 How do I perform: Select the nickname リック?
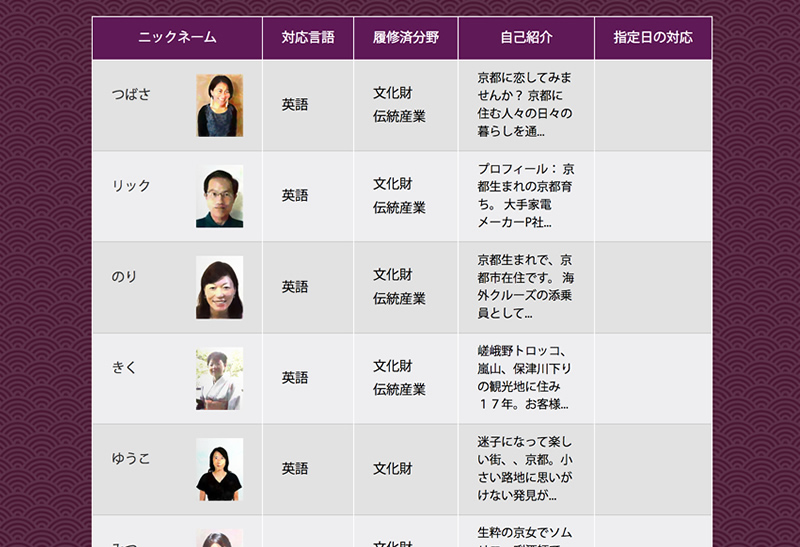tap(131, 185)
